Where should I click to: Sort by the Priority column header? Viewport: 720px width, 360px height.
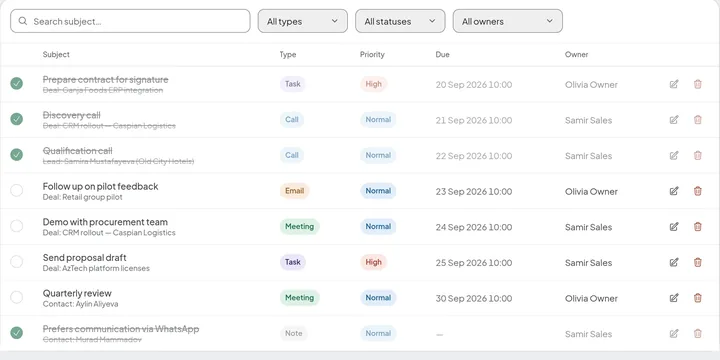pyautogui.click(x=372, y=54)
